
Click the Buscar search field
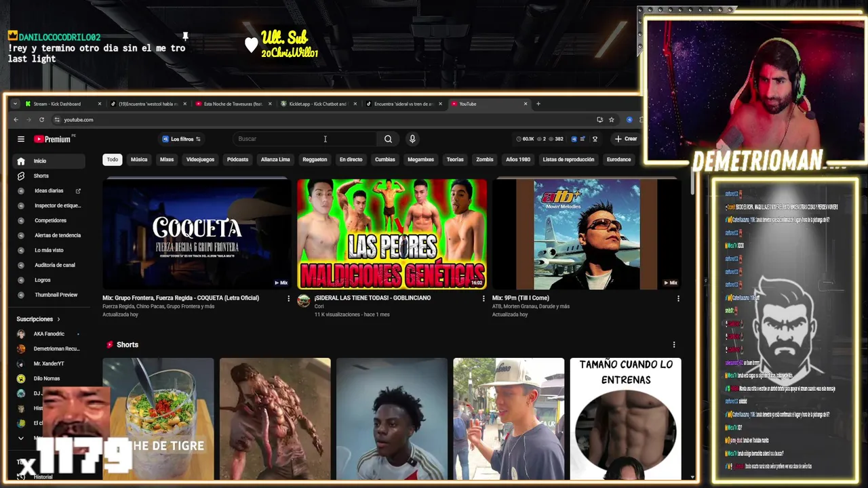click(x=304, y=139)
